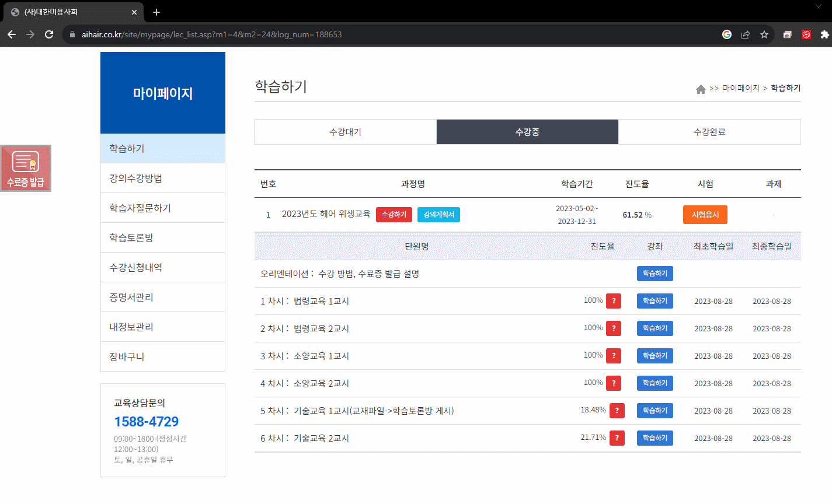Click the 21.71% progress for 6 차시
This screenshot has height=504, width=832.
click(x=593, y=437)
